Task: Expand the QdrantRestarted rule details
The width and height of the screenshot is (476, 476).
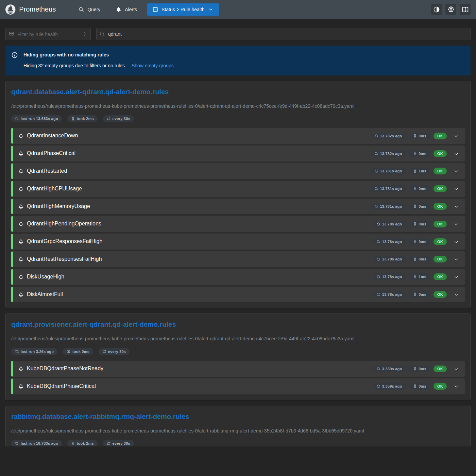Action: coord(456,171)
